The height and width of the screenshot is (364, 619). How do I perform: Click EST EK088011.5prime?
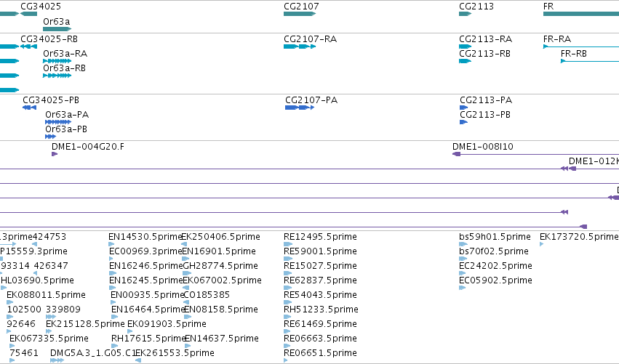coord(46,295)
